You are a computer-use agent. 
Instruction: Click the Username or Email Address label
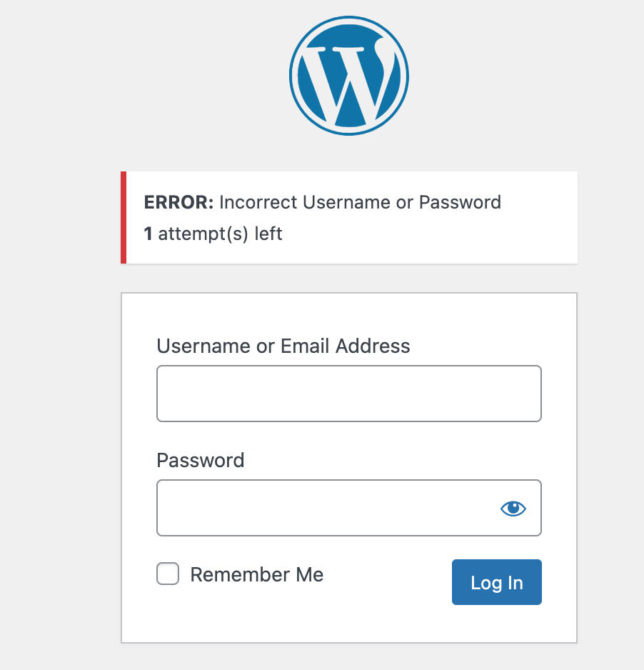click(x=283, y=346)
